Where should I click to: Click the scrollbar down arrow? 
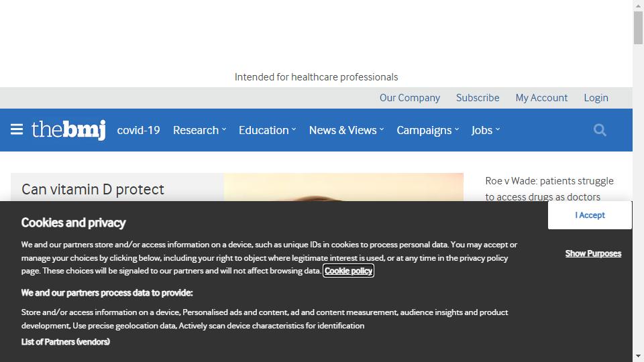tap(638, 356)
